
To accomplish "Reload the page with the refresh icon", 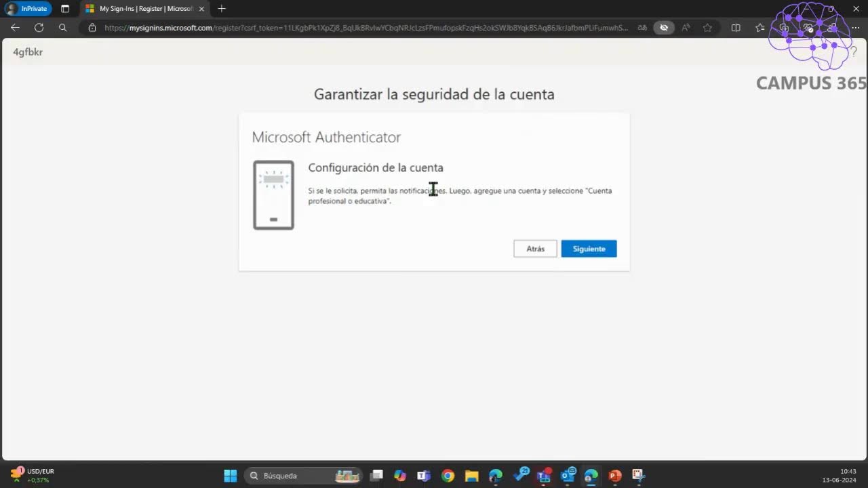I will (x=39, y=28).
